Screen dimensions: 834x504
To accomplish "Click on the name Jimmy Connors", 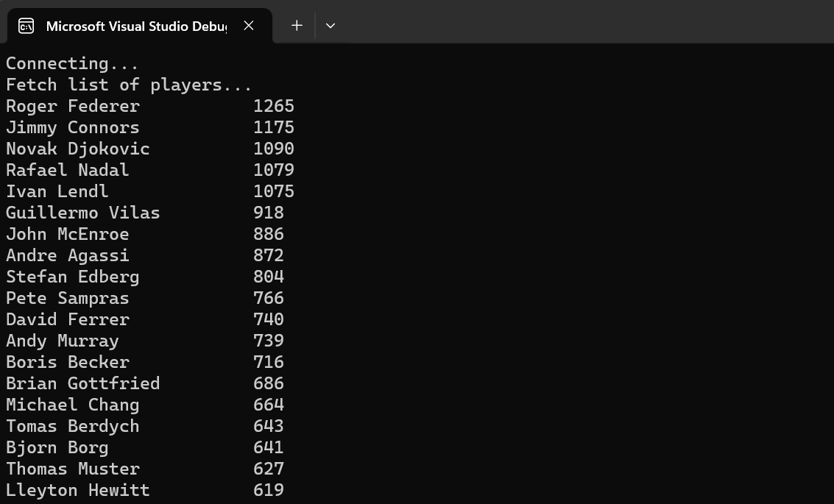I will [72, 127].
